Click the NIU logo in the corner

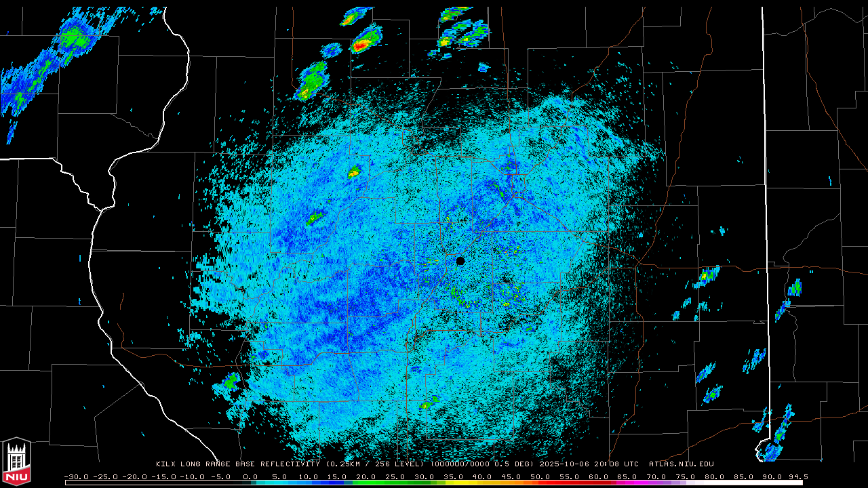click(x=16, y=460)
